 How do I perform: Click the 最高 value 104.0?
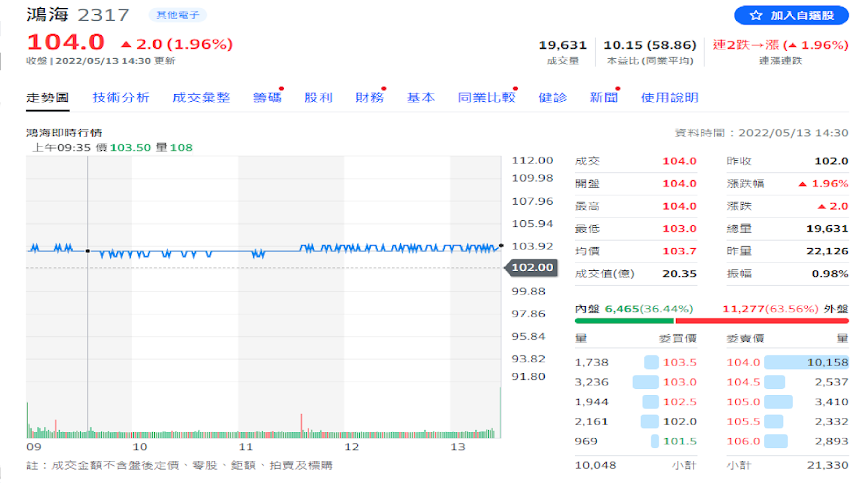click(679, 206)
